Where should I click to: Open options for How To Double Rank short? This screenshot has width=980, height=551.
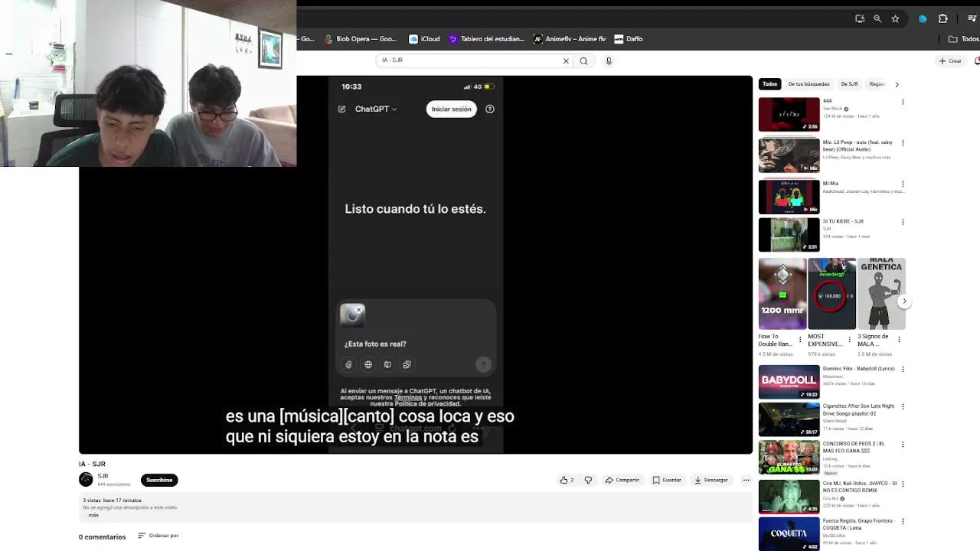coord(801,339)
